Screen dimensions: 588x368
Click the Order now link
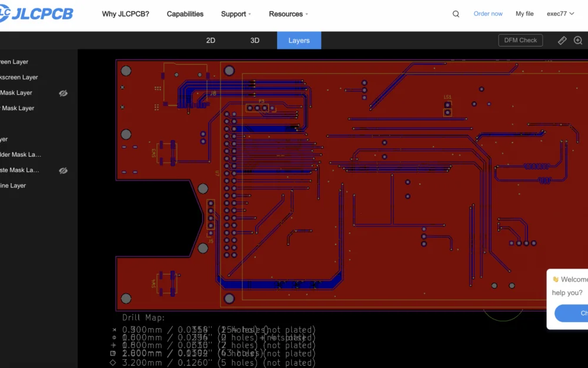coord(488,13)
